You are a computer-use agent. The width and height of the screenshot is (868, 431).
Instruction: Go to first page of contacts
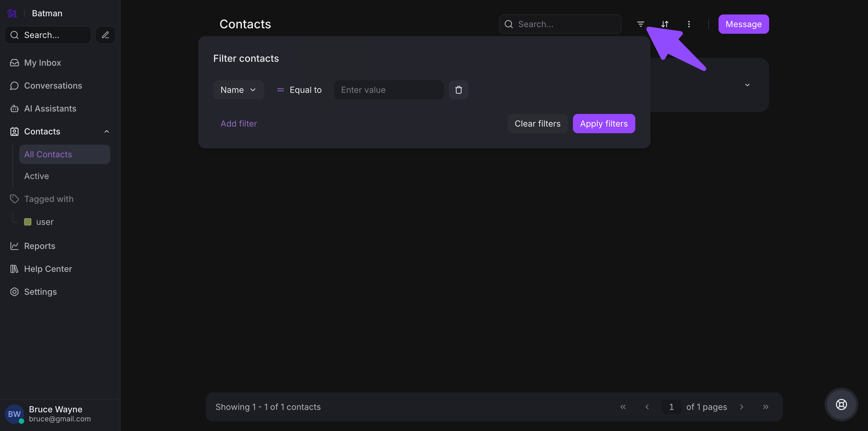coord(623,407)
